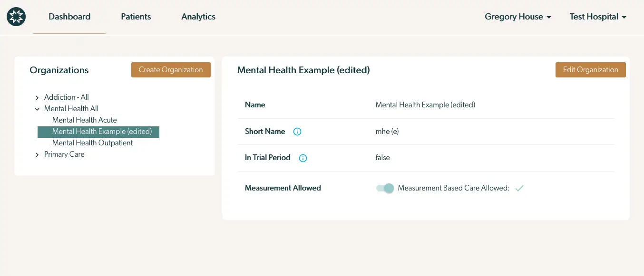Click the Create Organization button
Image resolution: width=644 pixels, height=276 pixels.
171,69
